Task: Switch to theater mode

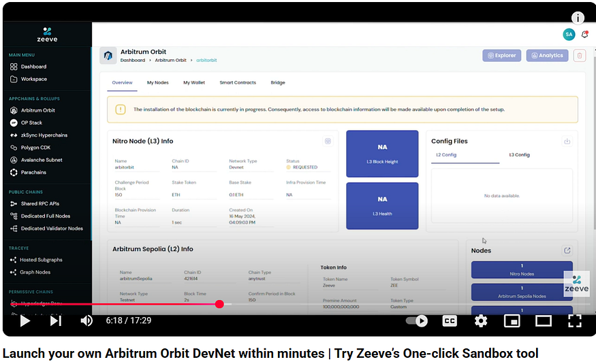Action: click(x=543, y=321)
